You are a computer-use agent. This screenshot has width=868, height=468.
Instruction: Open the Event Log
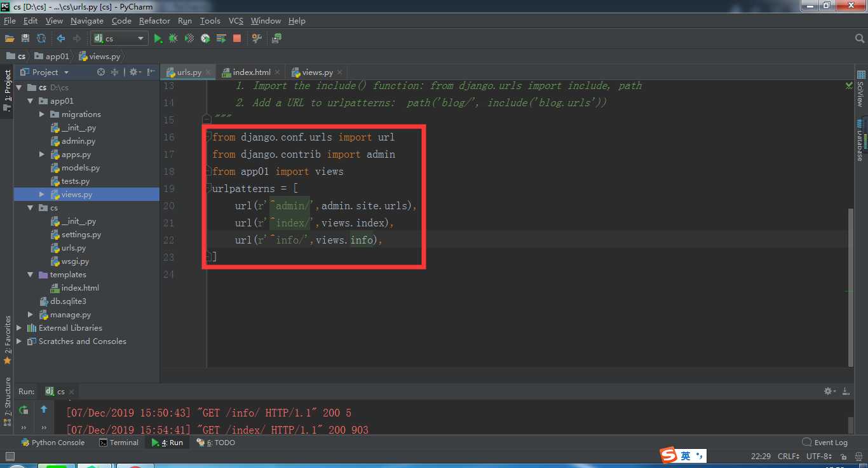click(x=825, y=443)
